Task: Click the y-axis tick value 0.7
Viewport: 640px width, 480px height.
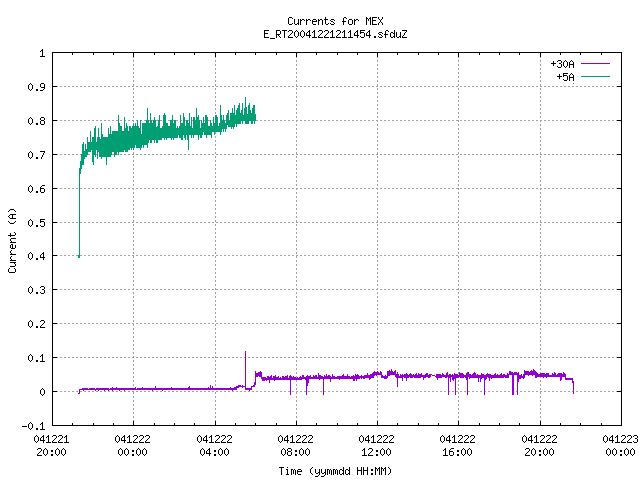Action: tap(36, 155)
